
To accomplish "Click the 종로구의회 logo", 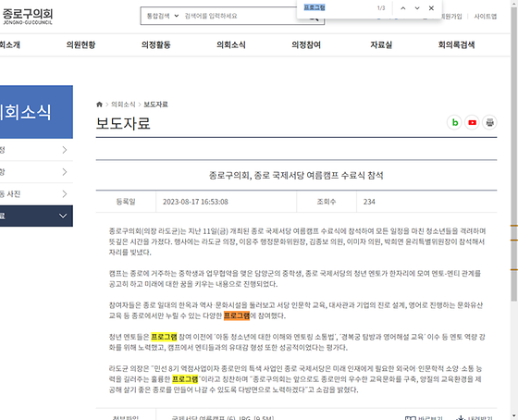I will pos(28,17).
